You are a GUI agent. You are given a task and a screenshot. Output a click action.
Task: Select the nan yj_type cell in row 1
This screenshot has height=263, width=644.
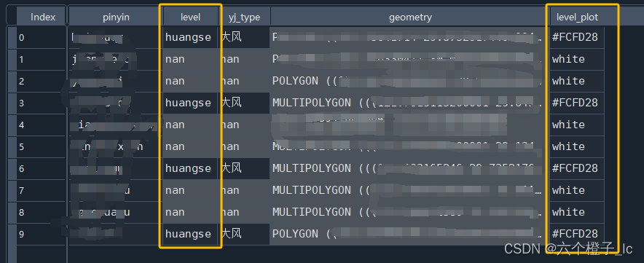[244, 60]
